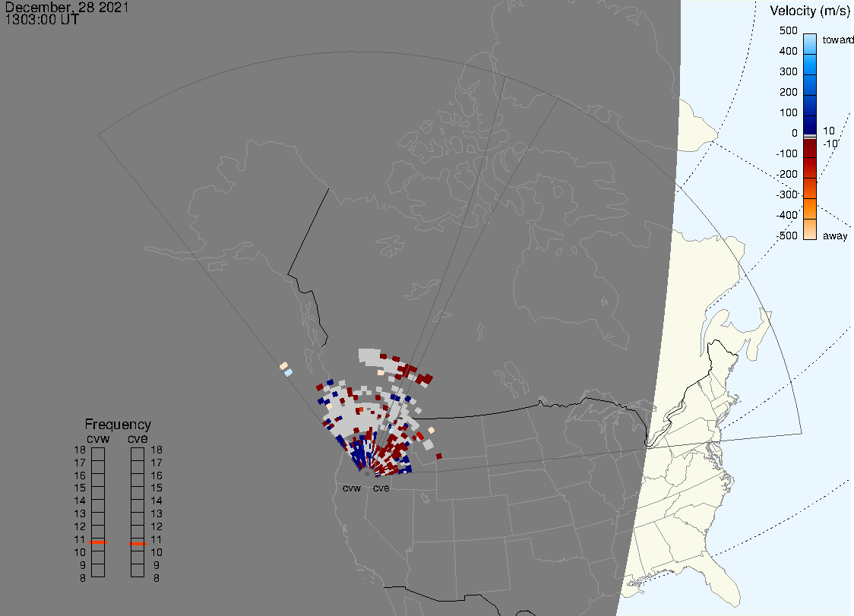Screen dimensions: 854x616
Task: Click the 11 label beside the cve bar
Action: 157,539
